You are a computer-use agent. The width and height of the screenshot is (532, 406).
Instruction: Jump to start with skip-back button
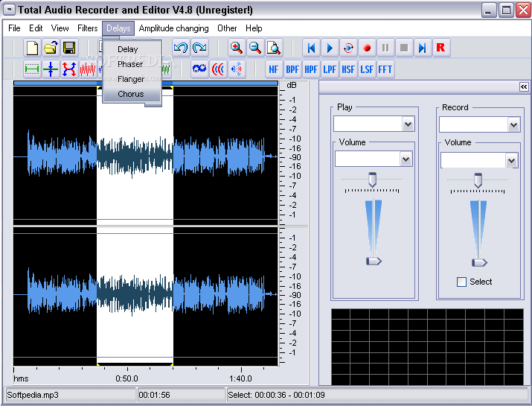click(311, 48)
